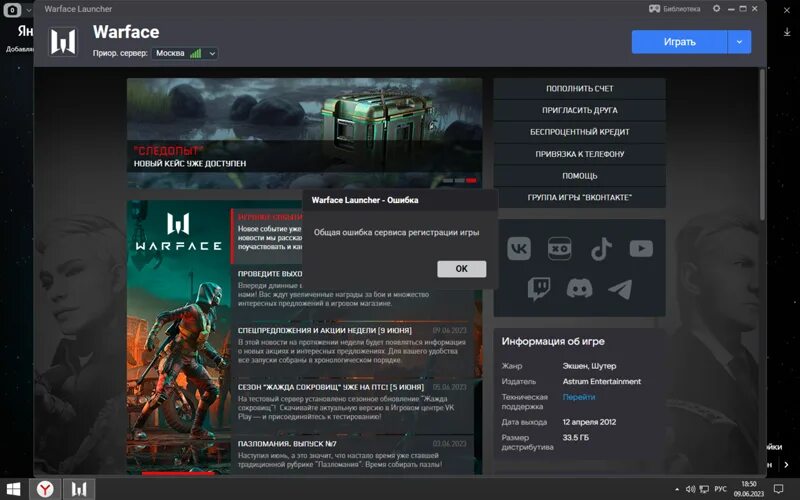Select ПОМОЩЬ menu item
Screen dimensions: 800x500
pyautogui.click(x=580, y=176)
